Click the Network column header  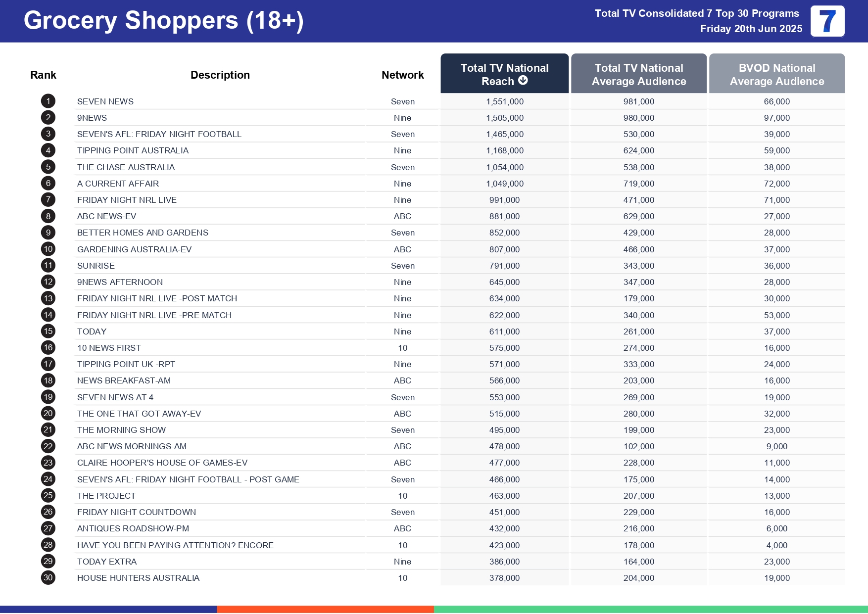(x=402, y=75)
